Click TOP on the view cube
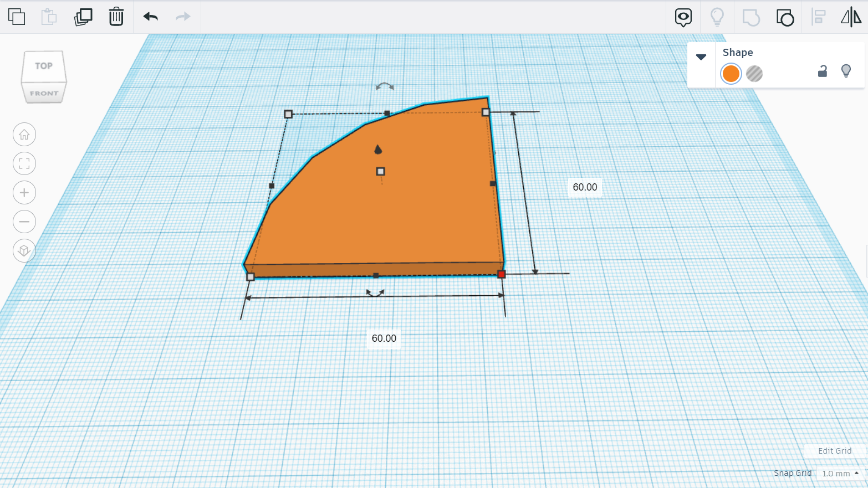 coord(44,65)
